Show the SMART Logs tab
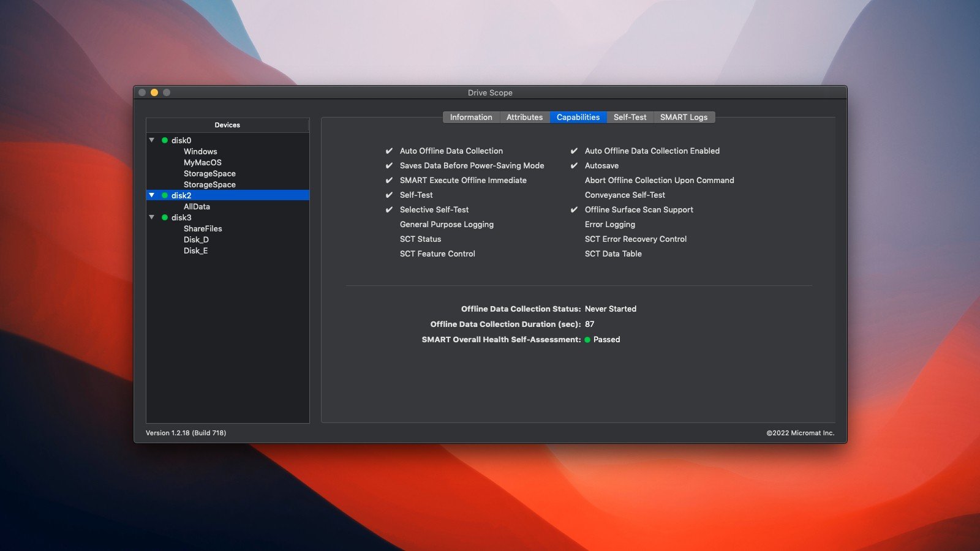The height and width of the screenshot is (551, 980). [x=684, y=117]
